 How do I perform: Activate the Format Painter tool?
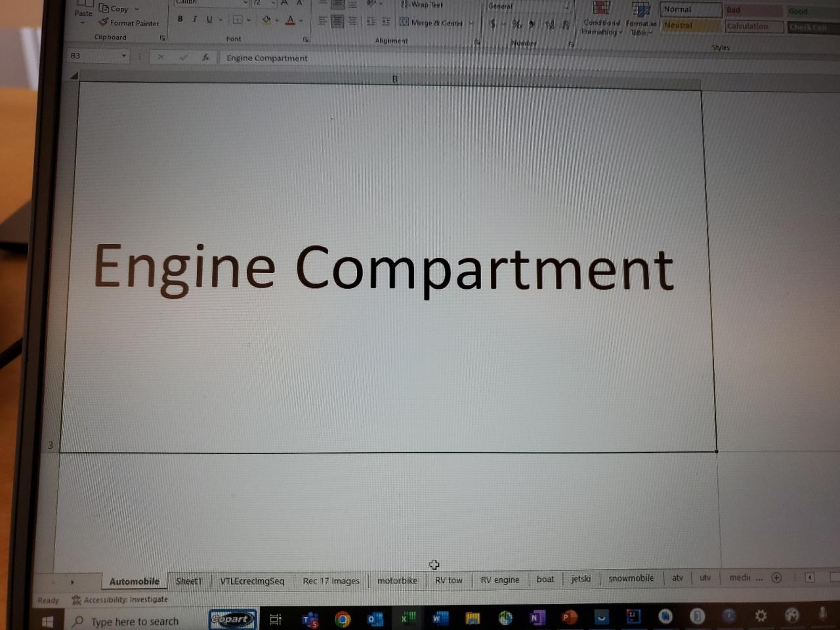pyautogui.click(x=129, y=23)
